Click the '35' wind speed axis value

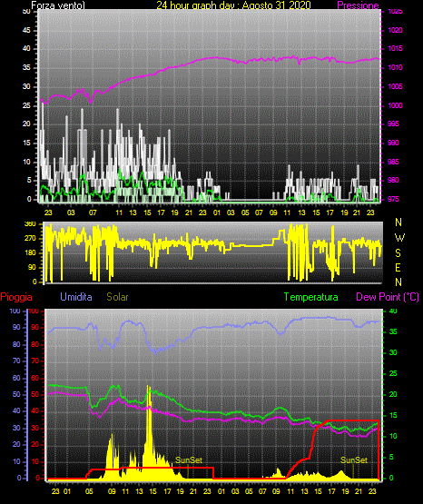pyautogui.click(x=26, y=67)
